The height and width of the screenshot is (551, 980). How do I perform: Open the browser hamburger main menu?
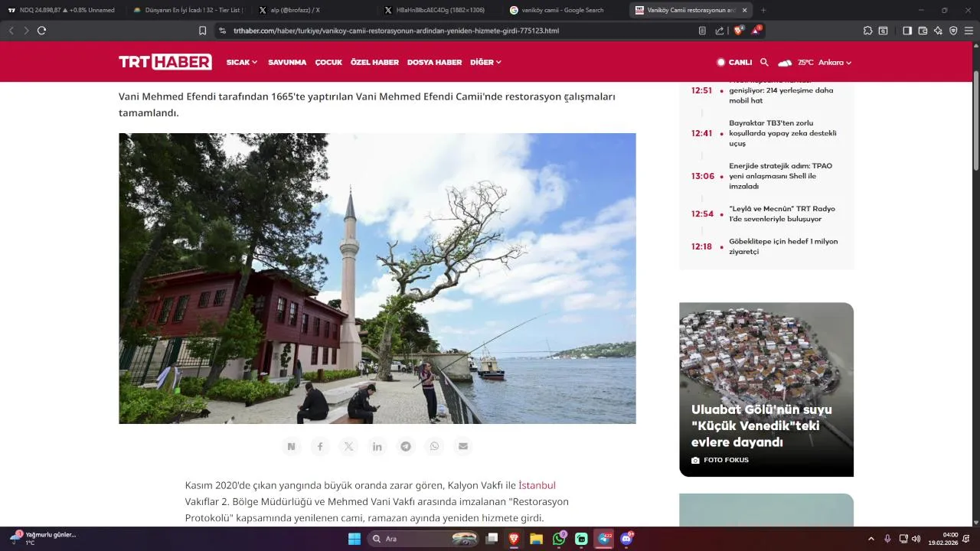point(969,31)
